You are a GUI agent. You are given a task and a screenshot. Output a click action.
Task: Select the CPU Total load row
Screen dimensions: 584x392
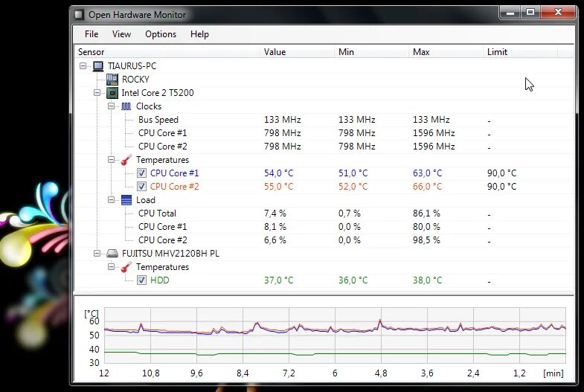pos(157,213)
